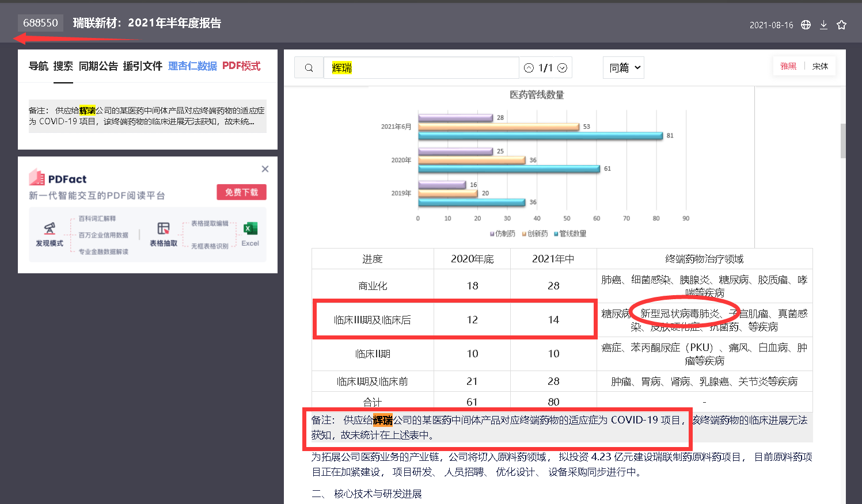
Task: Click the 临床III期及临床后 cell
Action: pyautogui.click(x=373, y=320)
